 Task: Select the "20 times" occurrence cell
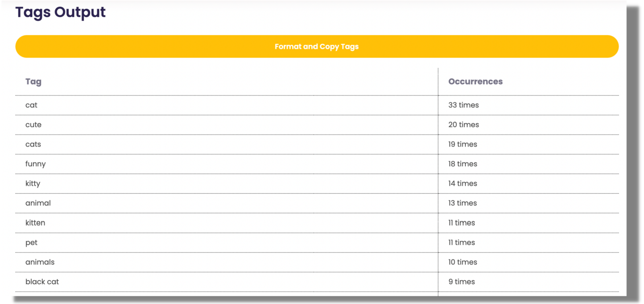[x=463, y=125]
